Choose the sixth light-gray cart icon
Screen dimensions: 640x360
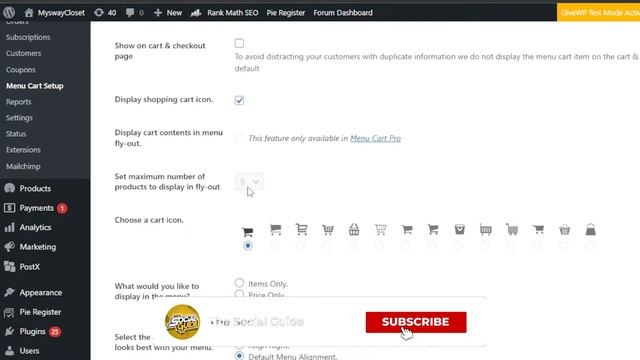click(380, 229)
